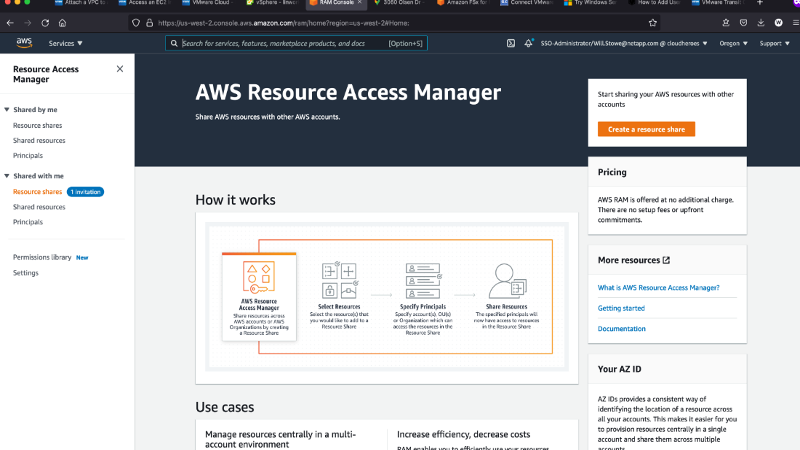
Task: Open Principals under Shared by me
Action: click(28, 156)
